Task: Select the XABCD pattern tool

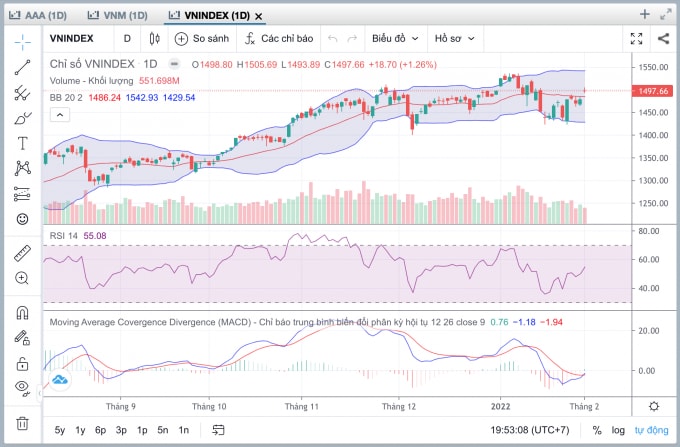Action: 23,168
